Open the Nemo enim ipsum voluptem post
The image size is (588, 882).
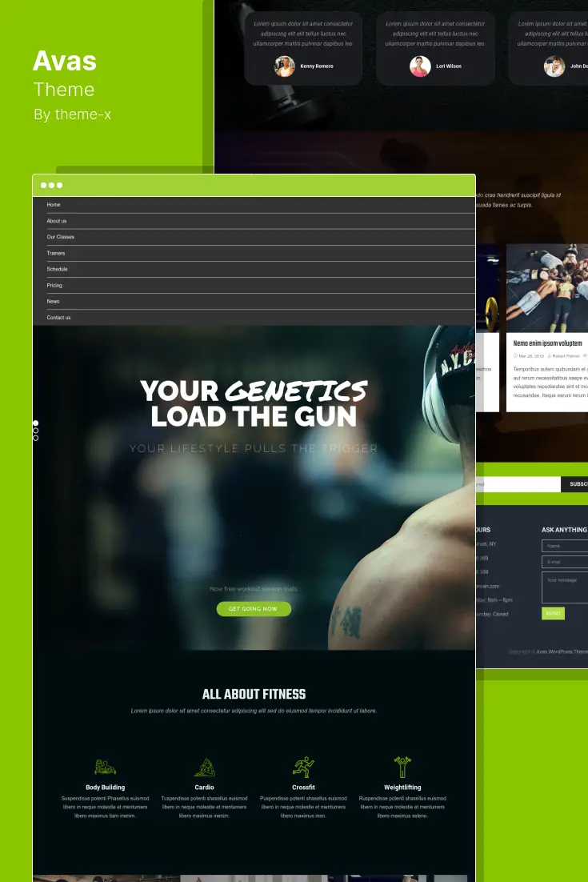tap(547, 343)
